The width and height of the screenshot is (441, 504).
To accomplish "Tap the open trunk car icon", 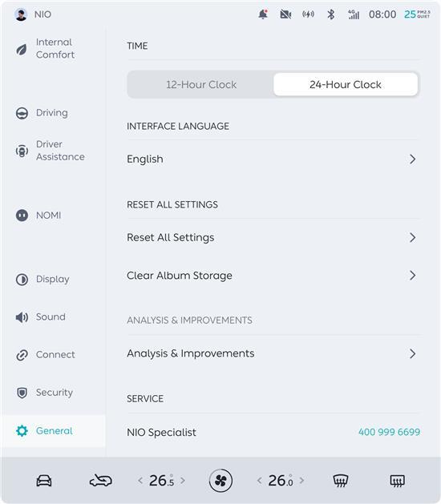I will [x=100, y=481].
